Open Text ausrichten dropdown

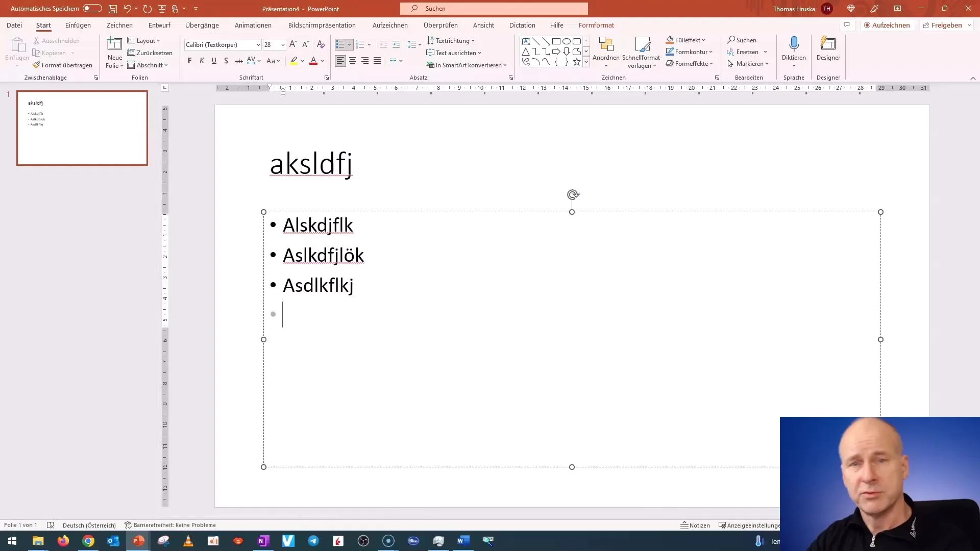tap(454, 53)
